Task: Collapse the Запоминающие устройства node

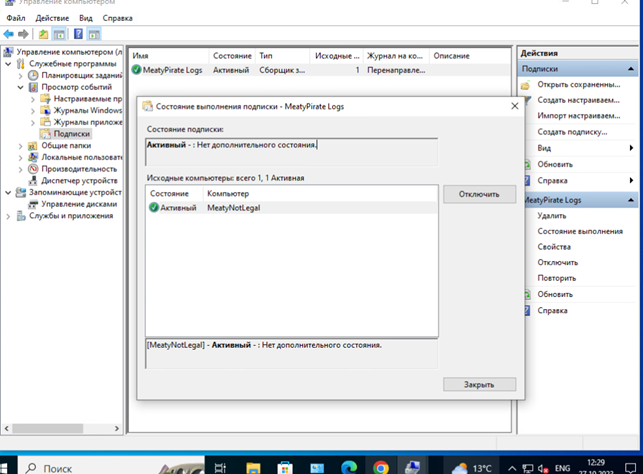Action: (x=8, y=192)
